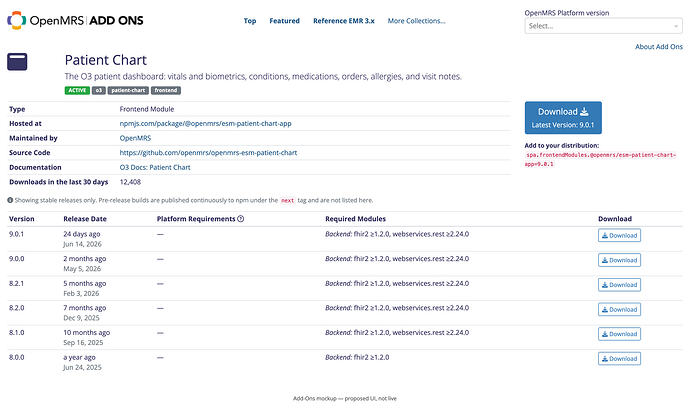The image size is (690, 408).
Task: Click the May 5, 2026 release date
Action: tap(82, 269)
